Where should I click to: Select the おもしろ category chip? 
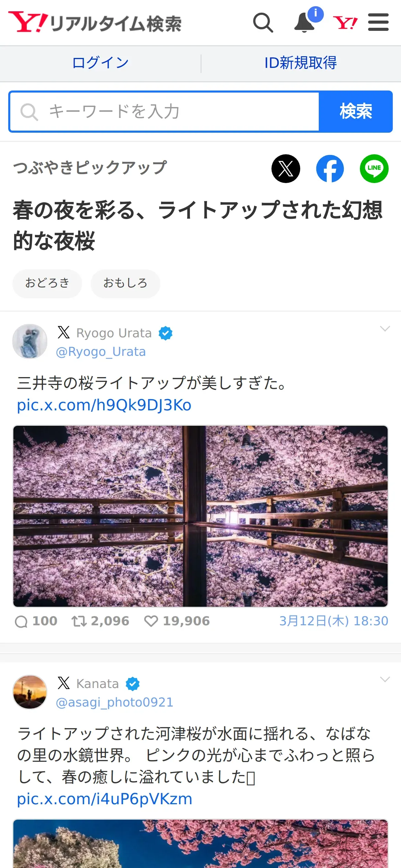coord(125,283)
